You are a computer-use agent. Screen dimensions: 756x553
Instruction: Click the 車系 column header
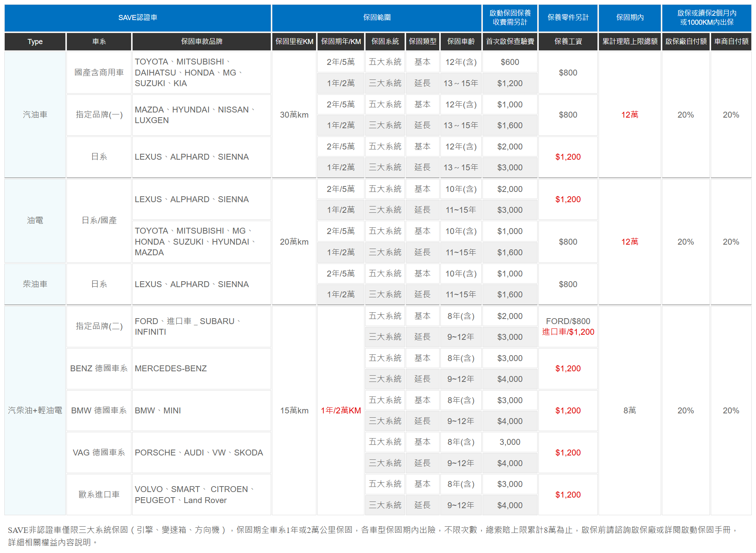[99, 42]
